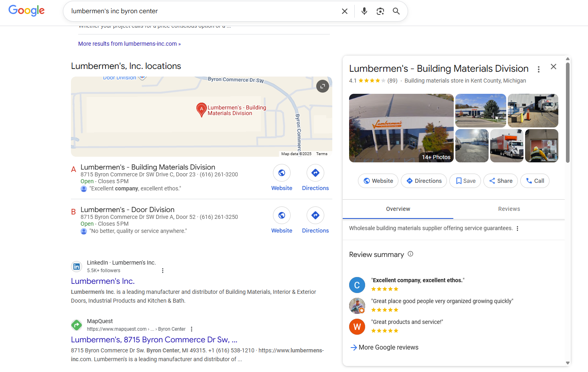Open search by image camera icon
The image size is (588, 372).
(380, 11)
